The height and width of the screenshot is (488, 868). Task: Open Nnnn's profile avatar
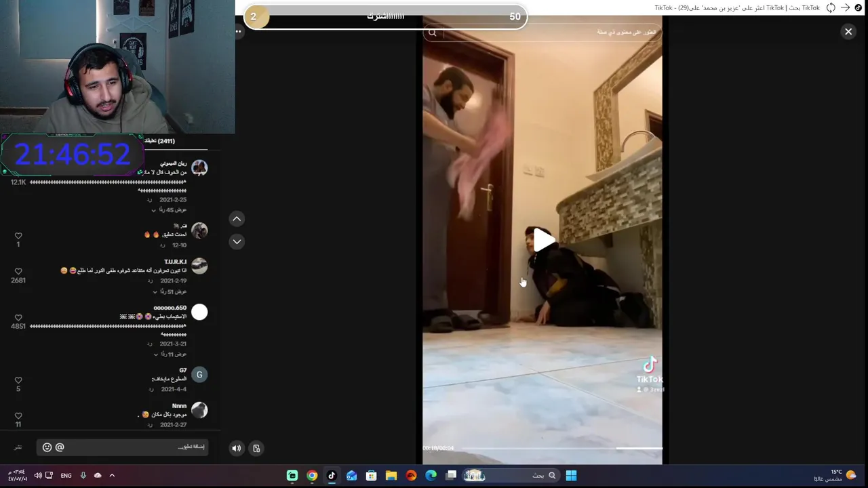click(x=199, y=410)
